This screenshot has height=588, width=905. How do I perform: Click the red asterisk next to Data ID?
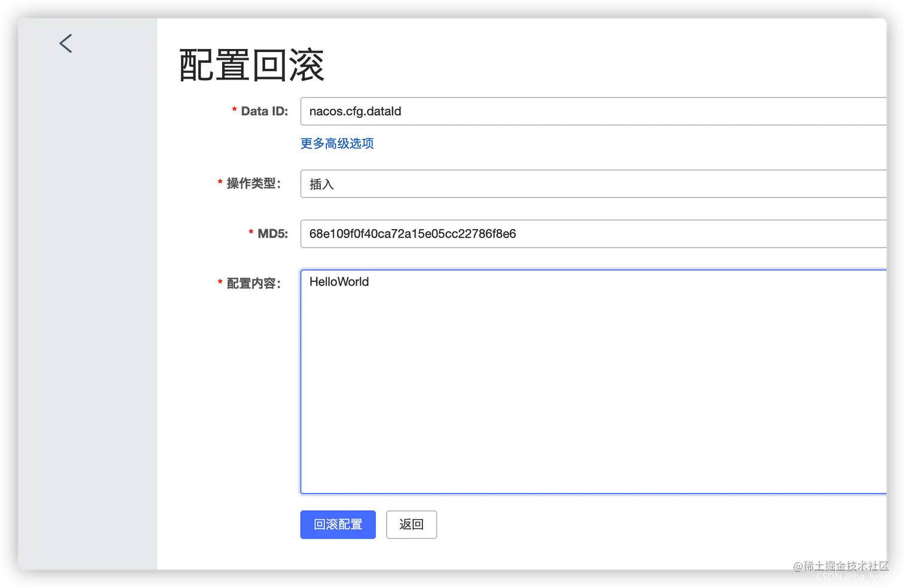[x=233, y=111]
